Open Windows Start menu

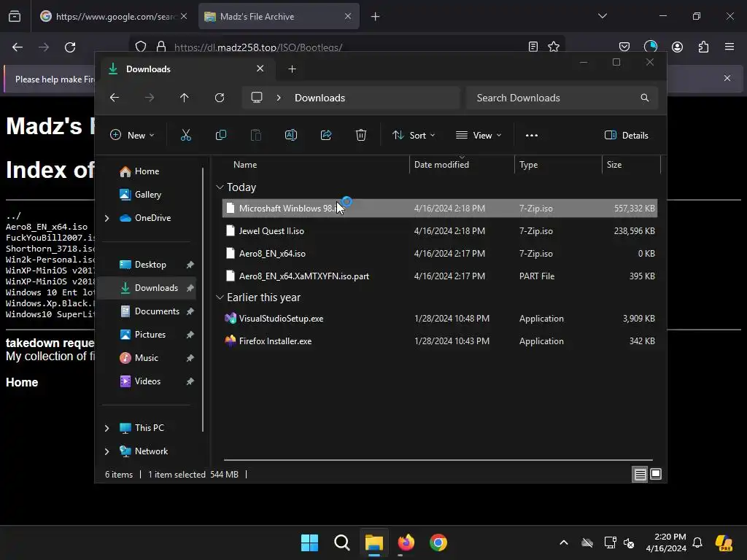click(x=309, y=542)
